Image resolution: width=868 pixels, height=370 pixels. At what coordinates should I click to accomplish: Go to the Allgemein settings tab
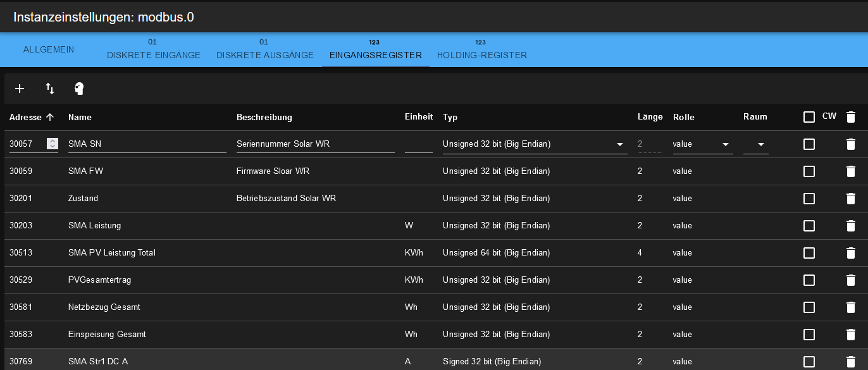coord(49,49)
